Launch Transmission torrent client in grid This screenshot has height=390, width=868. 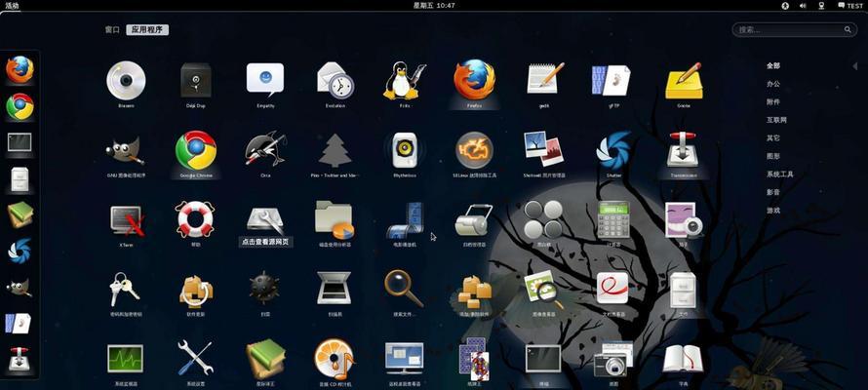point(683,150)
